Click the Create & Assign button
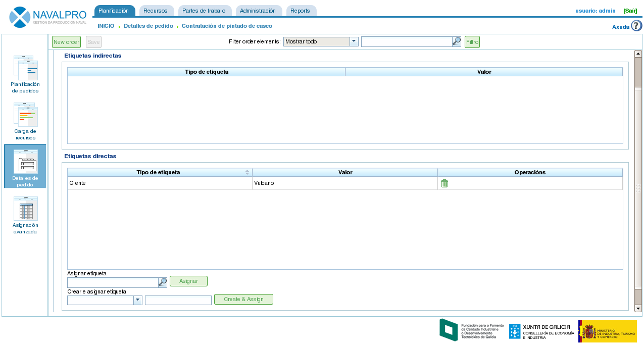This screenshot has width=644, height=344. (x=243, y=299)
